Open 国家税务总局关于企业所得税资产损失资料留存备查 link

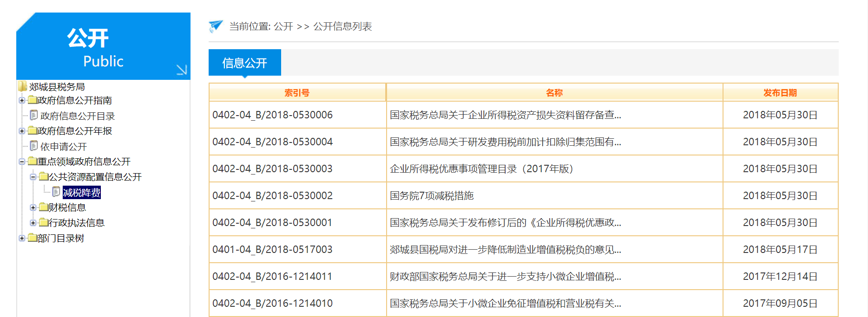click(506, 115)
